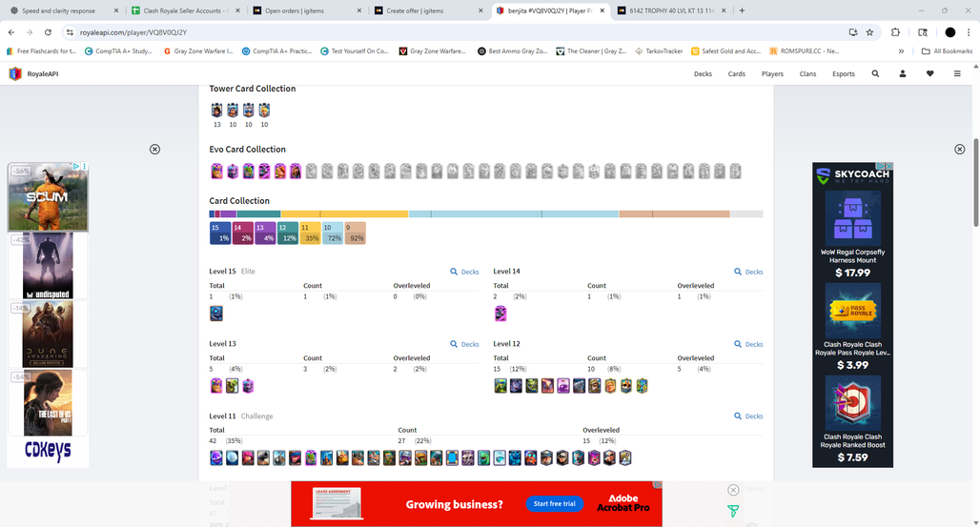Select the level 14 2% color block
The image size is (980, 527).
point(242,233)
